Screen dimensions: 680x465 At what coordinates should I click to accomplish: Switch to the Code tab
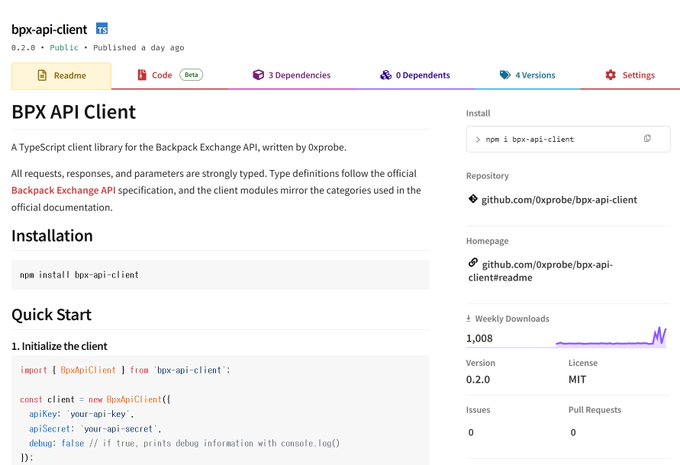click(170, 75)
